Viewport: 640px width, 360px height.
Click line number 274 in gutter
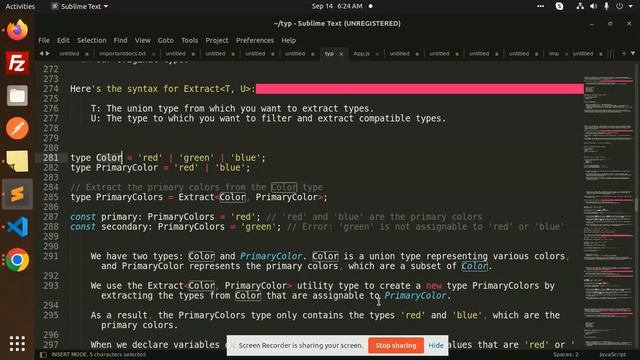tap(51, 89)
